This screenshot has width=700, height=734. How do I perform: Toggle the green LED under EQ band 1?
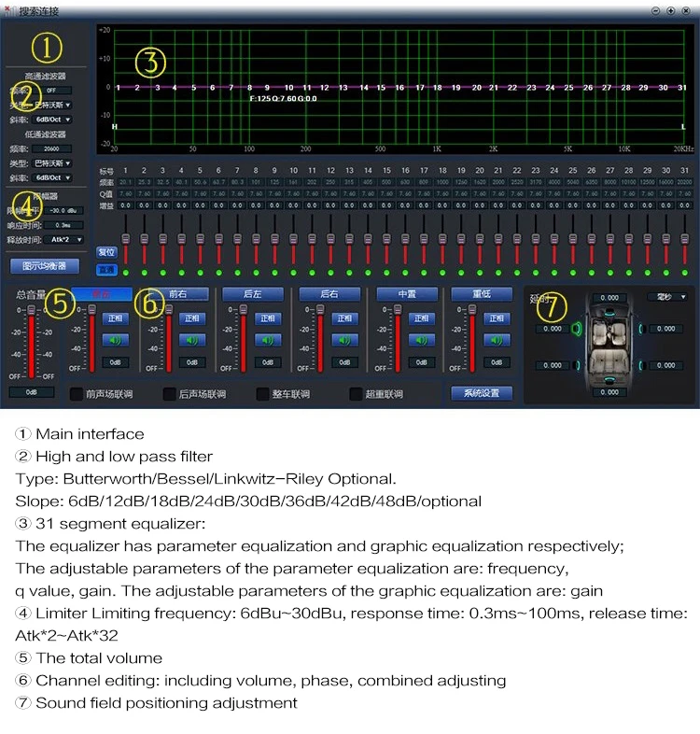point(126,273)
